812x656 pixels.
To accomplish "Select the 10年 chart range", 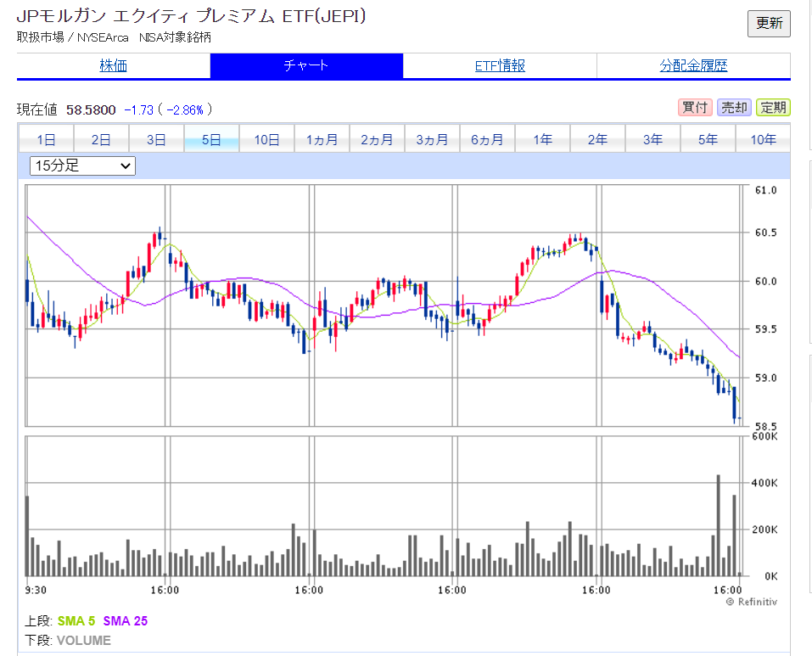I will [x=764, y=139].
